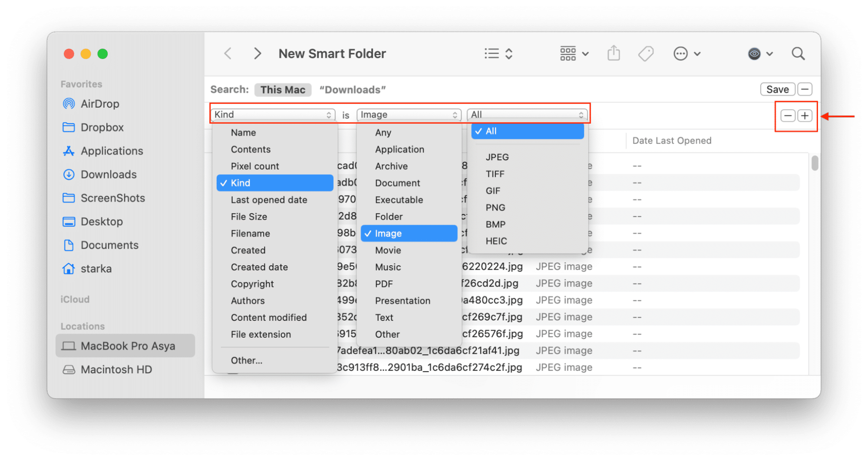The width and height of the screenshot is (868, 461).
Task: Open the More actions ellipsis icon
Action: tap(681, 53)
